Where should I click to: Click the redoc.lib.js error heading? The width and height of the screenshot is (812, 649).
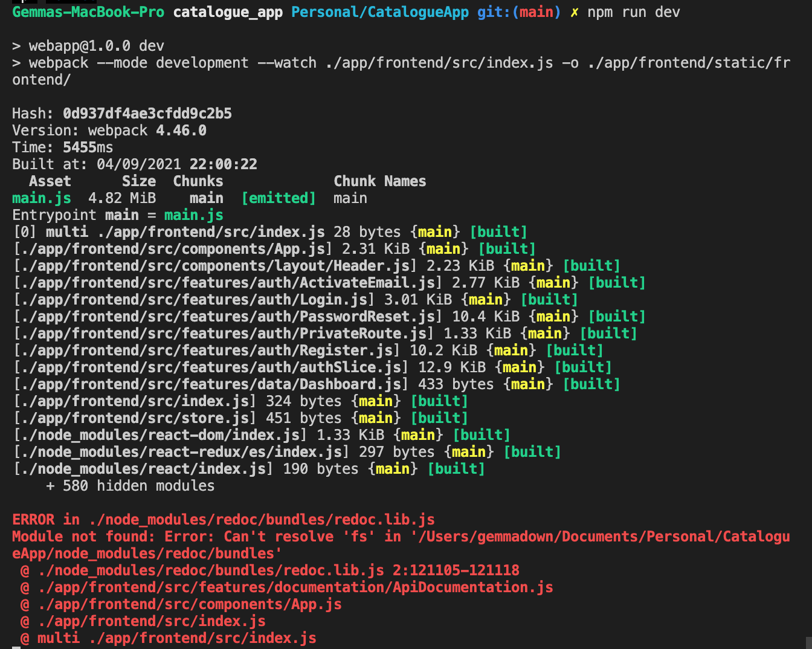[224, 519]
